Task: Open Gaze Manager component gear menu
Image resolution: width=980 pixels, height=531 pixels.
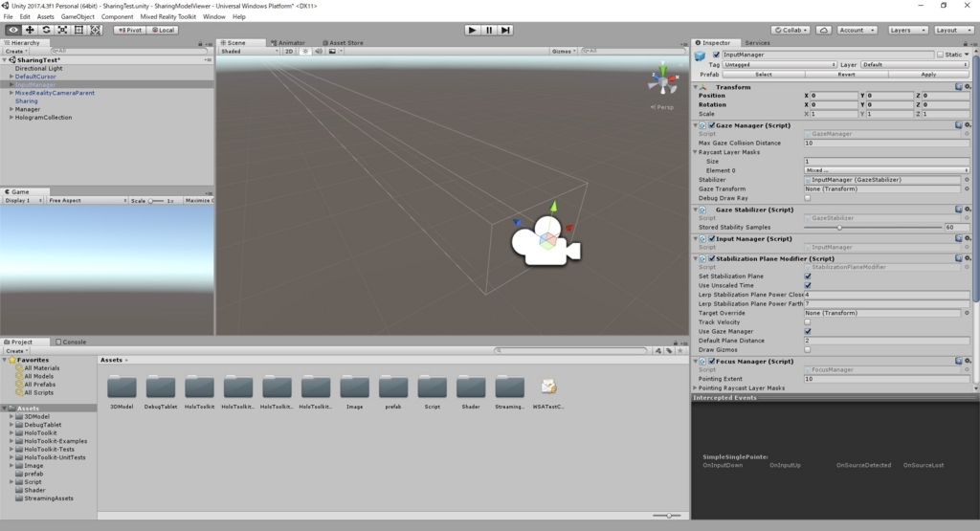Action: 967,125
